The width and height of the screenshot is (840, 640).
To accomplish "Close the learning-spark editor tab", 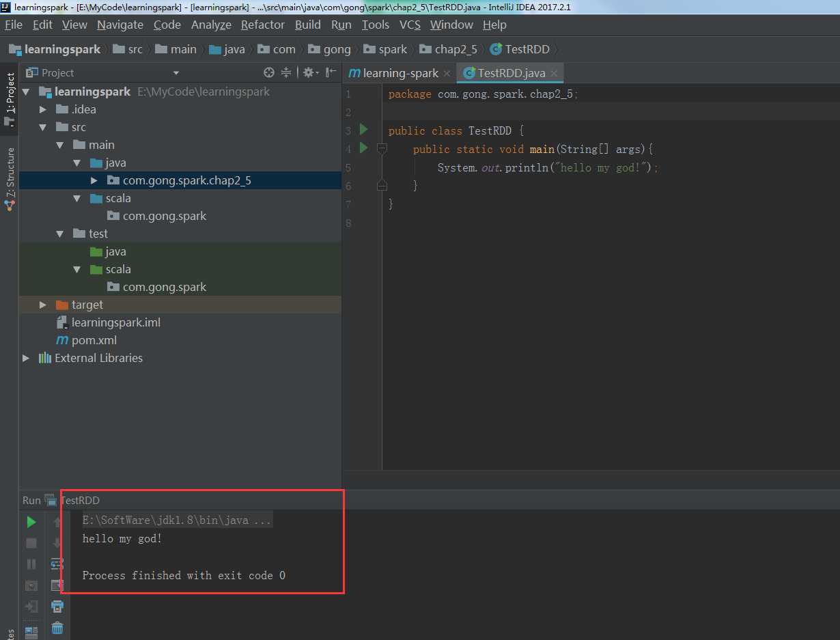I will pos(447,73).
